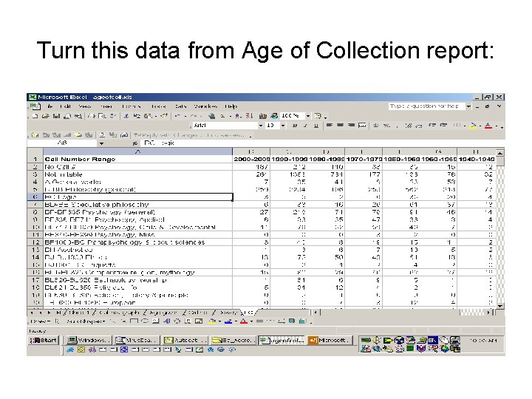Screen dimensions: 532x399
Task: Save the workbook using the disk icon
Action: [x=56, y=116]
